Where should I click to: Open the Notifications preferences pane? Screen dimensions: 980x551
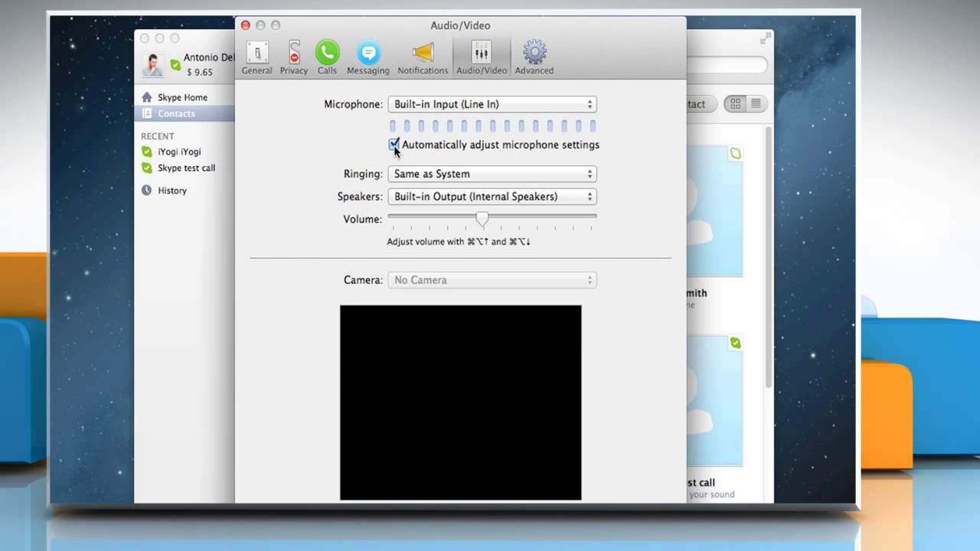coord(423,58)
